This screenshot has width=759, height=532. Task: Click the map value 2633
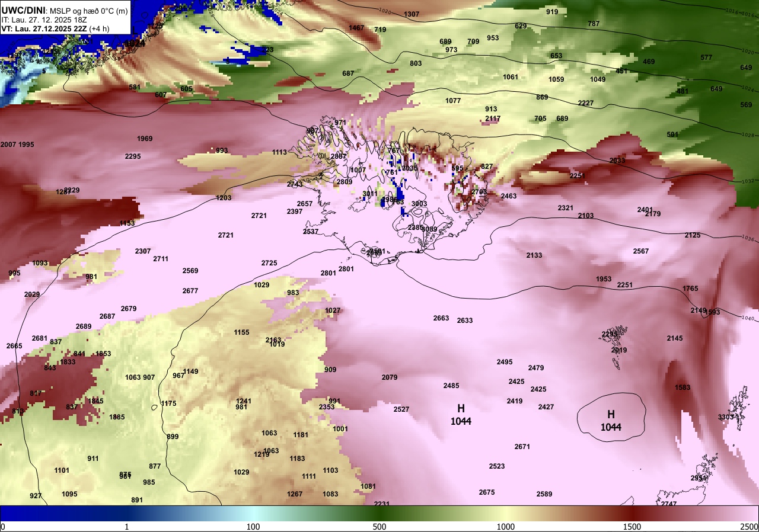[x=465, y=321]
